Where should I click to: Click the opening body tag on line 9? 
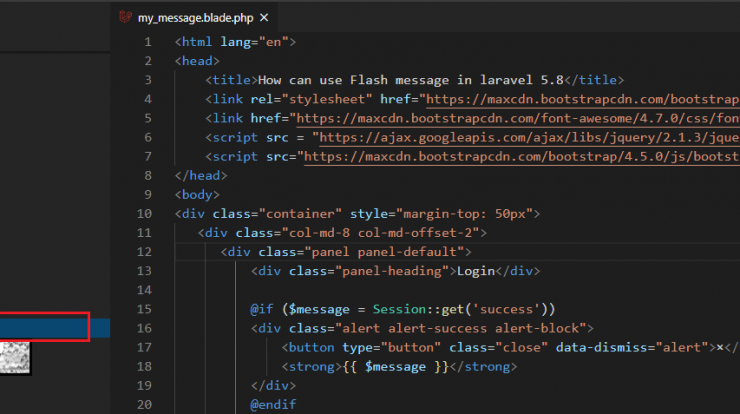point(197,195)
